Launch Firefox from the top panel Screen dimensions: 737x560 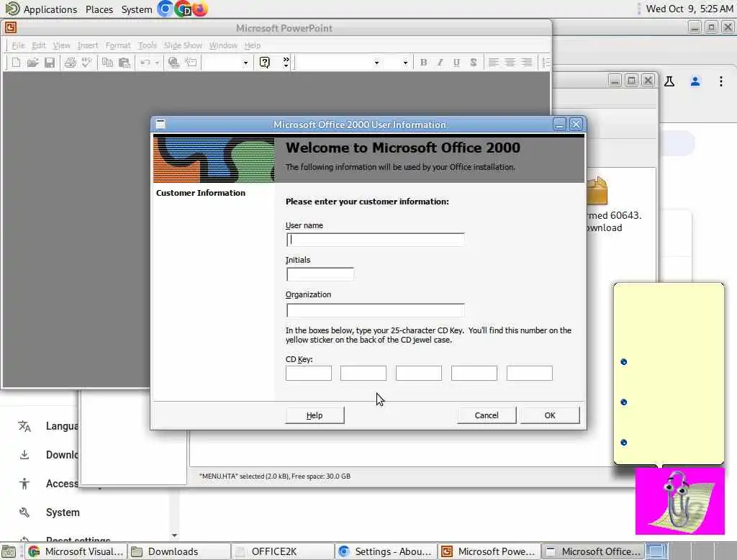(x=200, y=9)
